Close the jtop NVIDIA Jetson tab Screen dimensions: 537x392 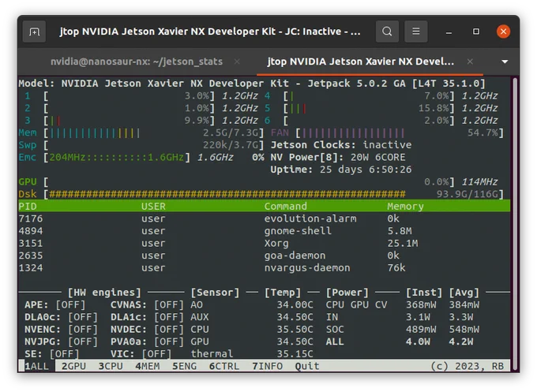(470, 62)
